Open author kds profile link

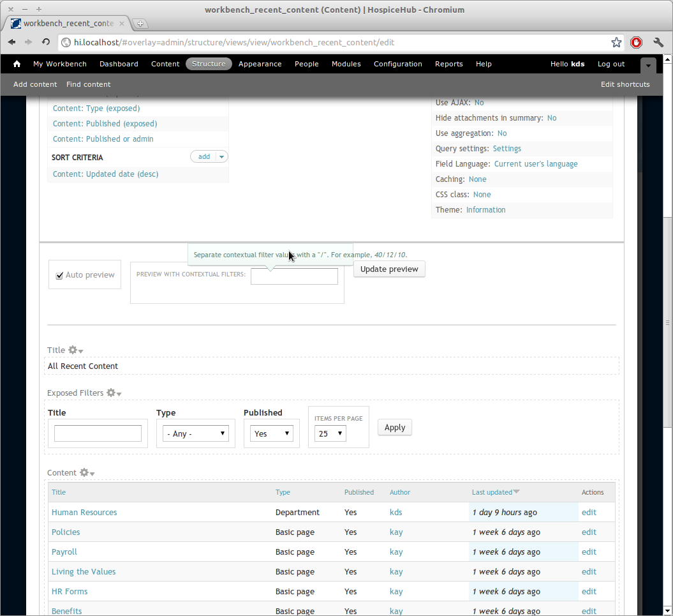[396, 513]
